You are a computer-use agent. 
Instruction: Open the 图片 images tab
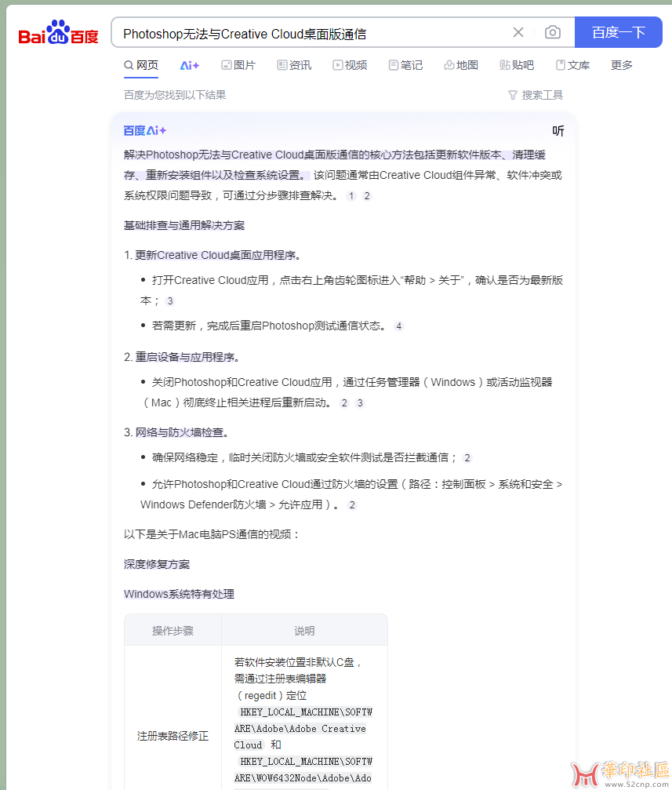click(x=238, y=65)
